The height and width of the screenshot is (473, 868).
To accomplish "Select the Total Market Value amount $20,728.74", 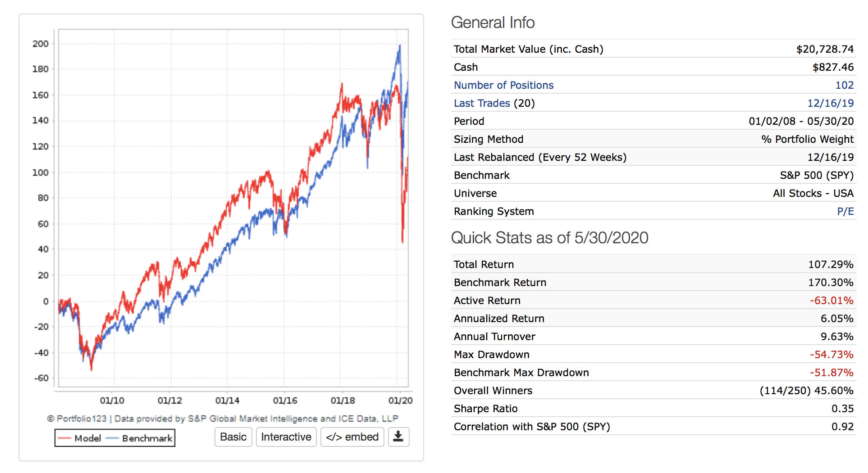I will [825, 49].
